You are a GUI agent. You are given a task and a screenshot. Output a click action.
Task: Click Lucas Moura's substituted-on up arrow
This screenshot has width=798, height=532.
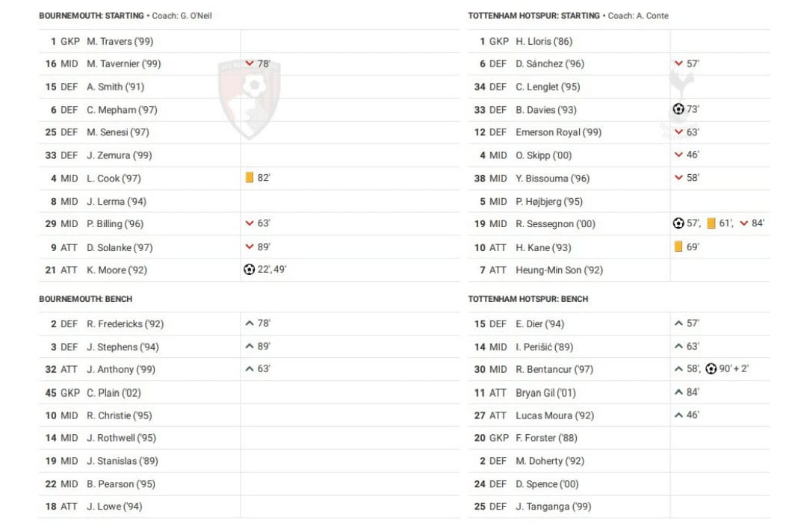click(678, 415)
